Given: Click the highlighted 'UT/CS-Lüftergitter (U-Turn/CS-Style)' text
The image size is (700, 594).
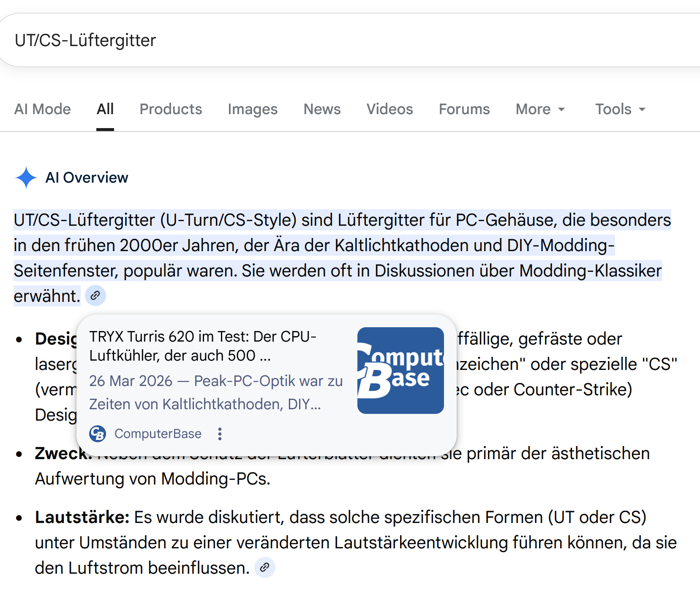Looking at the screenshot, I should [155, 220].
